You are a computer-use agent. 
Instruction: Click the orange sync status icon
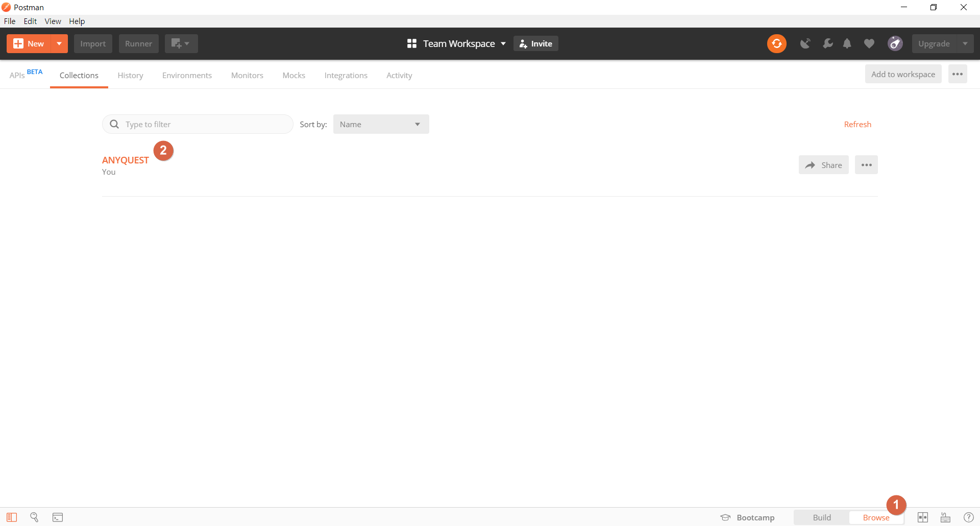777,44
